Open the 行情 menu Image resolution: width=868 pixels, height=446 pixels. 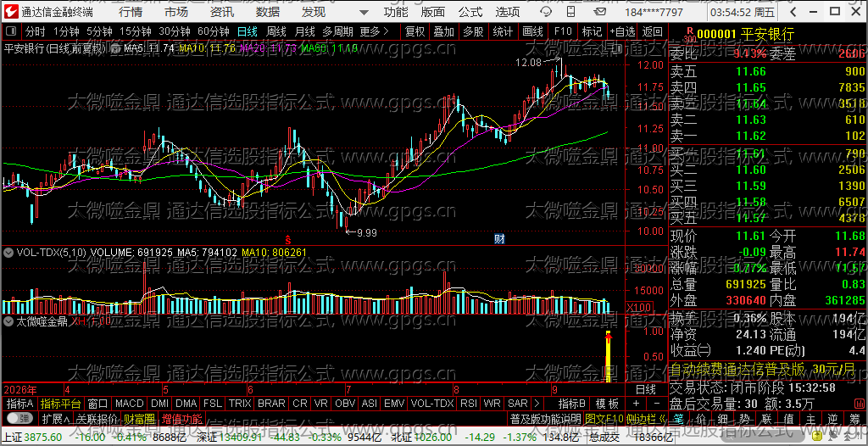coord(131,12)
